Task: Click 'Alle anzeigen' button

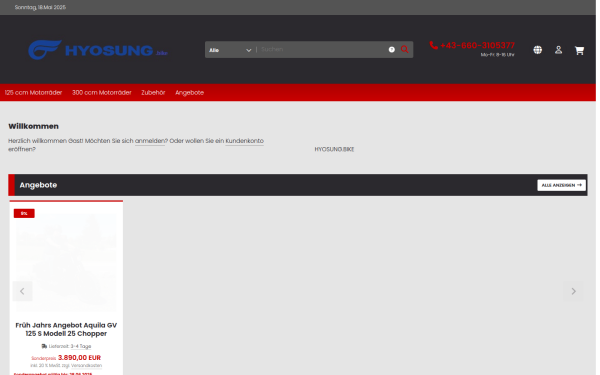Action: click(x=561, y=185)
